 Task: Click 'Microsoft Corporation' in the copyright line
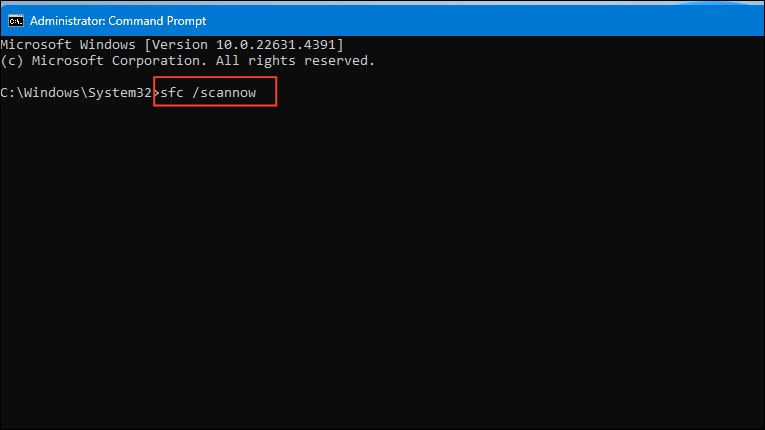[116, 61]
